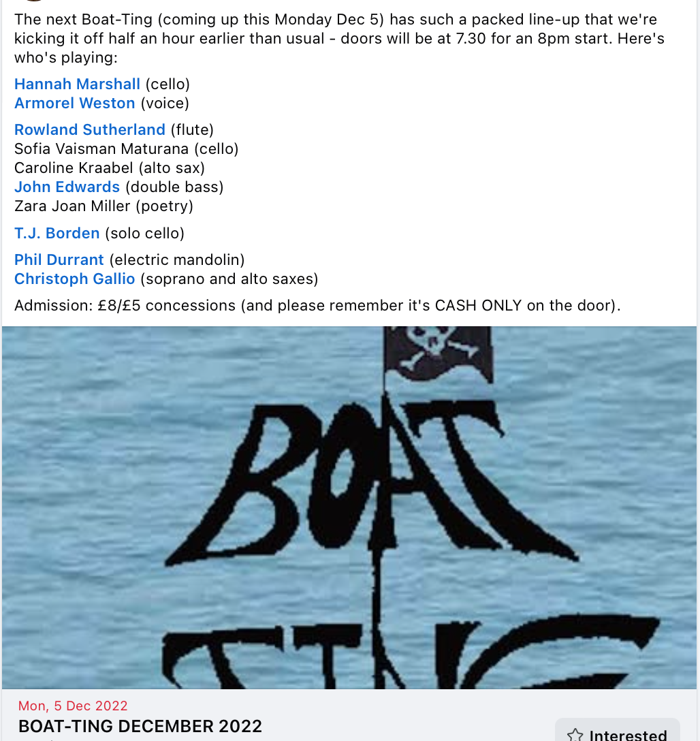Go to Phil Durrant's page
Viewport: 700px width, 741px height.
[x=59, y=259]
